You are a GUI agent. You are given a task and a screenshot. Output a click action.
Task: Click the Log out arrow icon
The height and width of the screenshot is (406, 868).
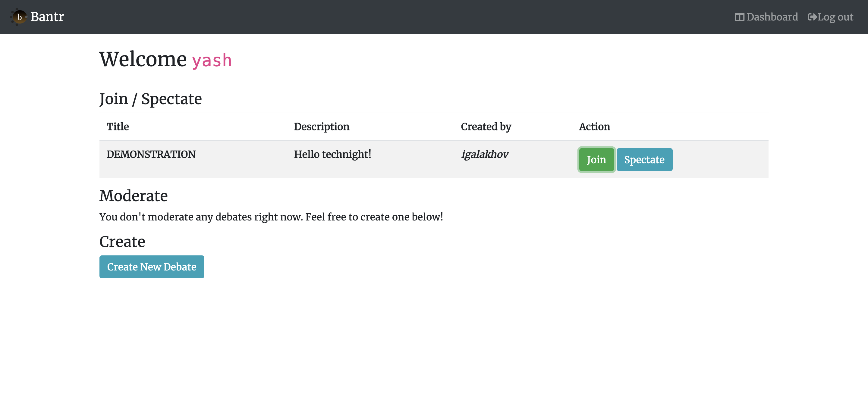tap(812, 17)
